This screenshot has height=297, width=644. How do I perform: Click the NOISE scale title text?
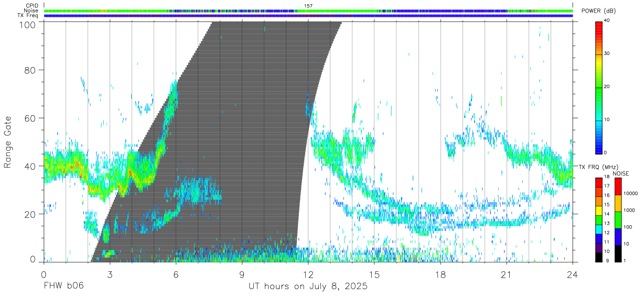click(x=621, y=173)
